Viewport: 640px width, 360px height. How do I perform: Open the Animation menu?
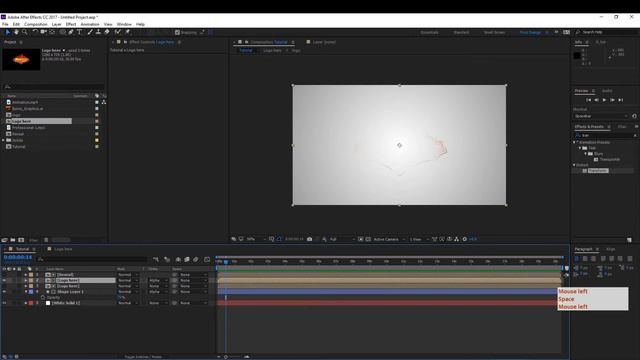coord(90,24)
